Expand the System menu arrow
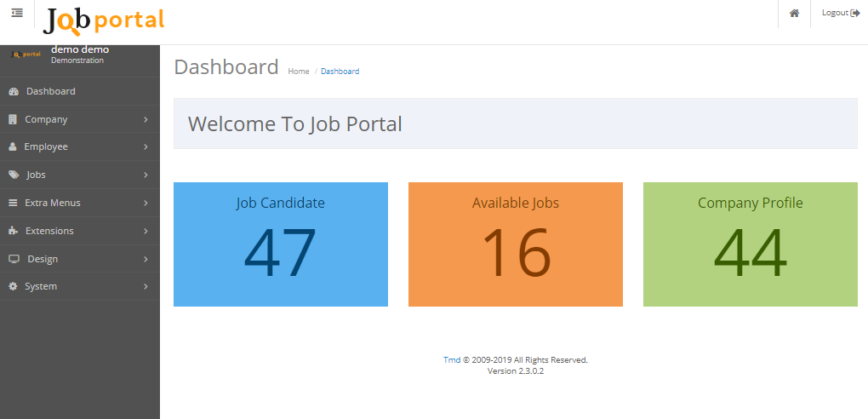 point(146,287)
